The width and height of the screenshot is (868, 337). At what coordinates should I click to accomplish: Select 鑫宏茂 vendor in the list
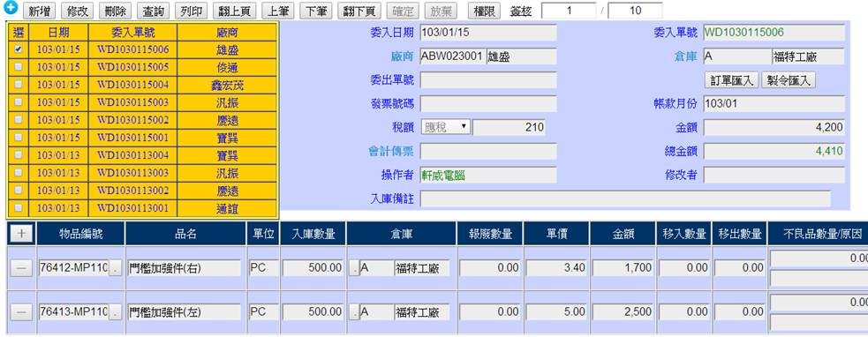pyautogui.click(x=227, y=86)
